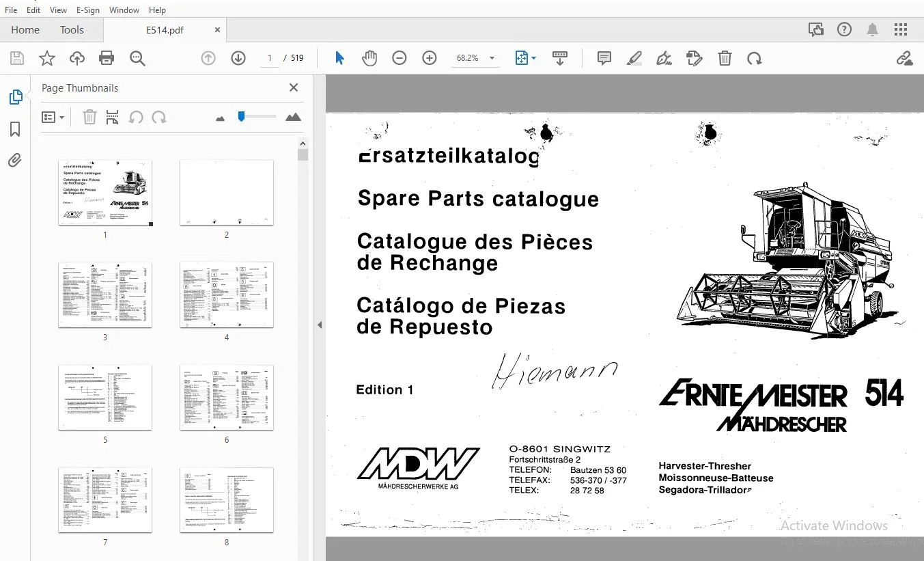
Task: Select page 5 thumbnail
Action: 105,398
